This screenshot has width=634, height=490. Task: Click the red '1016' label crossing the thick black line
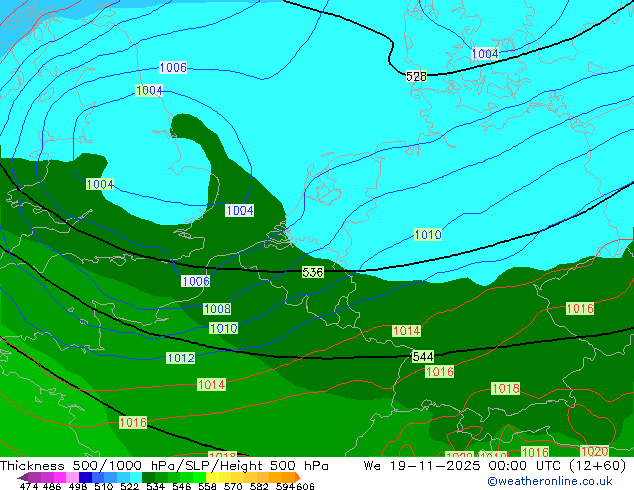tap(133, 422)
